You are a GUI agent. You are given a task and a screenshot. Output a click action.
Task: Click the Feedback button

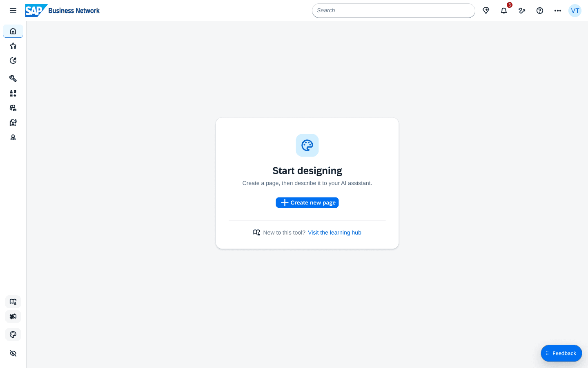point(561,353)
